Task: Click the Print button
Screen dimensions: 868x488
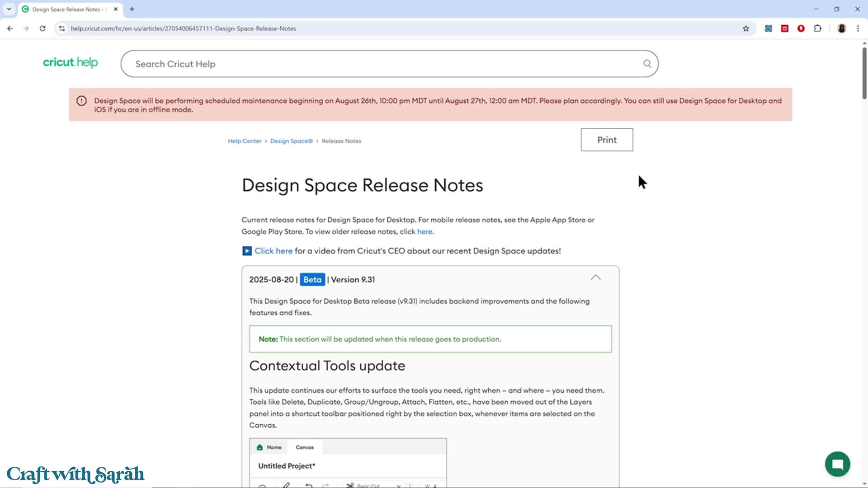Action: 607,140
